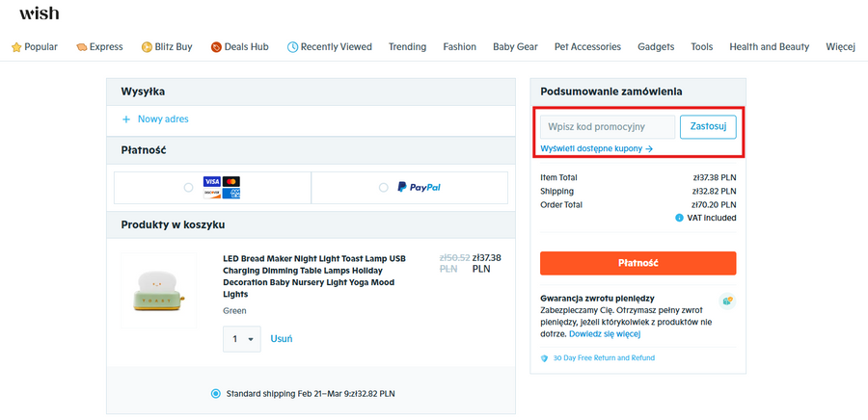
Task: Click the Wish logo
Action: 39,13
